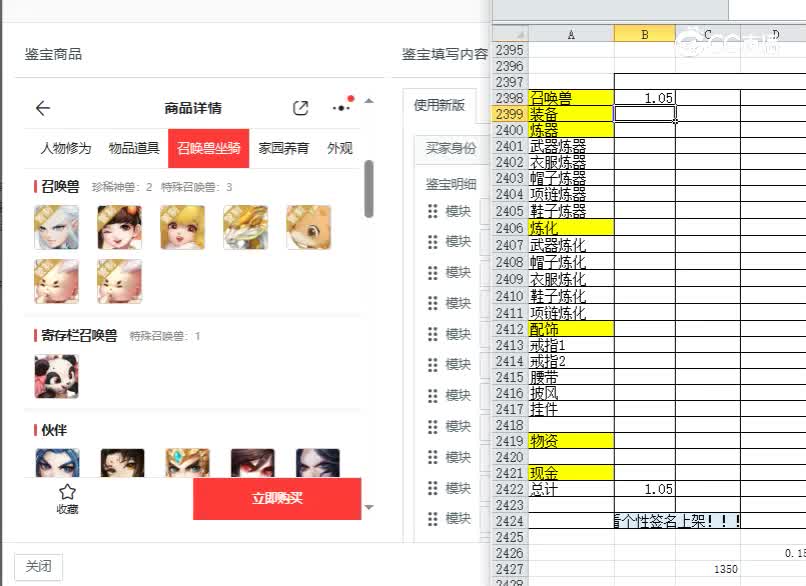This screenshot has height=586, width=806.
Task: Select the first summon thumbnail under 召唤兽
Action: point(56,228)
